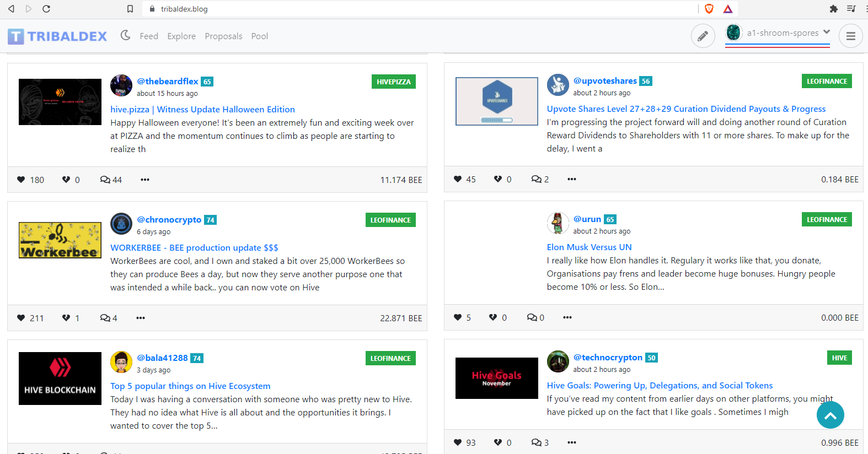Open the Proposals navigation item

pos(223,36)
